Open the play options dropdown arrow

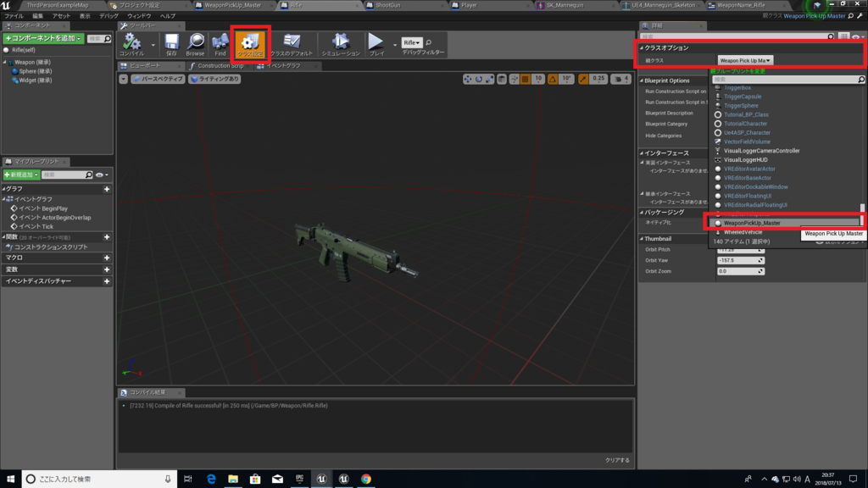point(395,46)
